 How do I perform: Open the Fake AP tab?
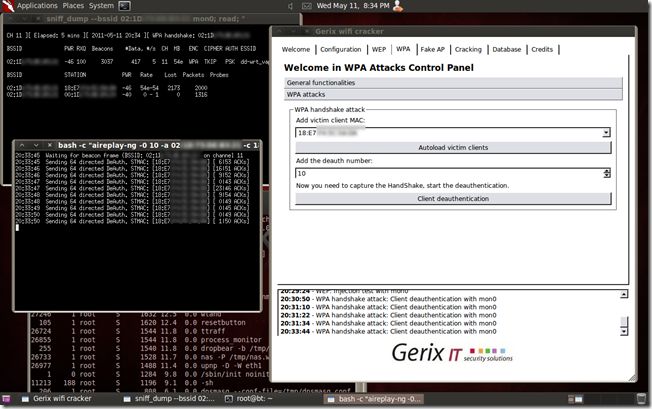[432, 49]
